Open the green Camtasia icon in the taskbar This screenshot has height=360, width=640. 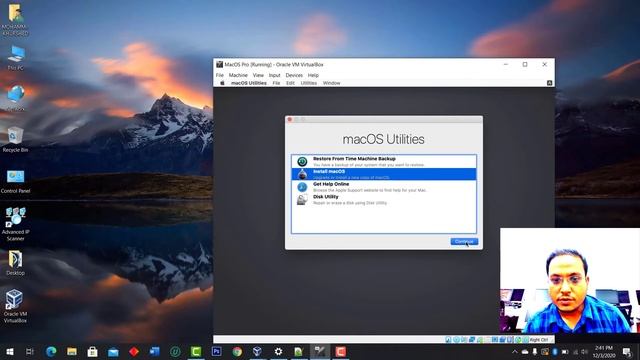point(196,351)
